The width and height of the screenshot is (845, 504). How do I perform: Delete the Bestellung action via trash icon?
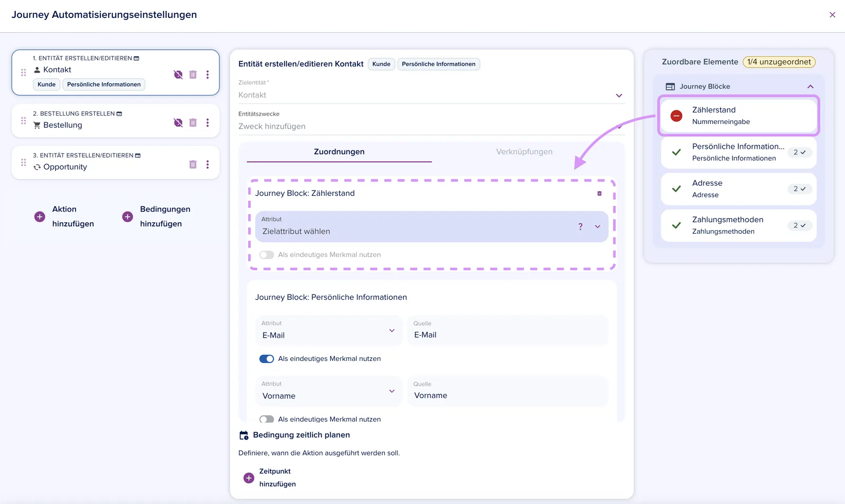click(193, 122)
